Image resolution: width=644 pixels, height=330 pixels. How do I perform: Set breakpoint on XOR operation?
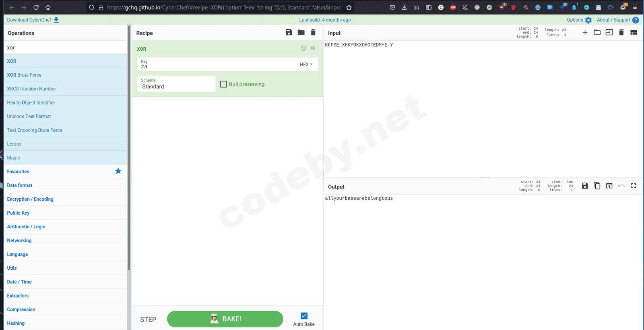313,48
